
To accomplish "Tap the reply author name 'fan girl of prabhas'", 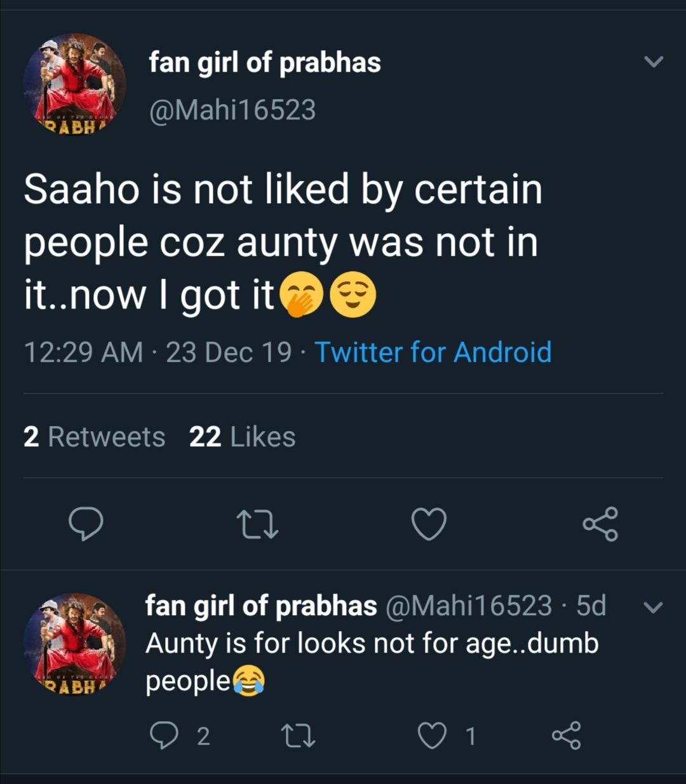I will pos(261,606).
